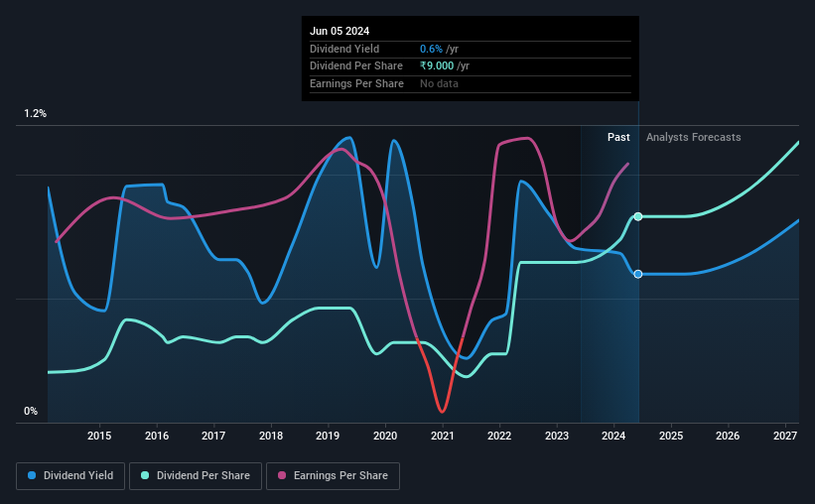Click the 2027 year label on axis
This screenshot has width=815, height=504.
point(785,436)
